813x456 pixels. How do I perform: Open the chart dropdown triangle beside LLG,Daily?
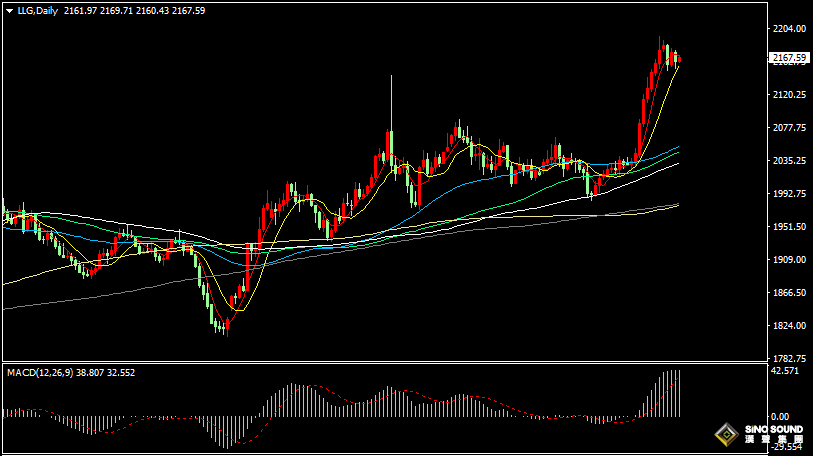click(x=9, y=10)
